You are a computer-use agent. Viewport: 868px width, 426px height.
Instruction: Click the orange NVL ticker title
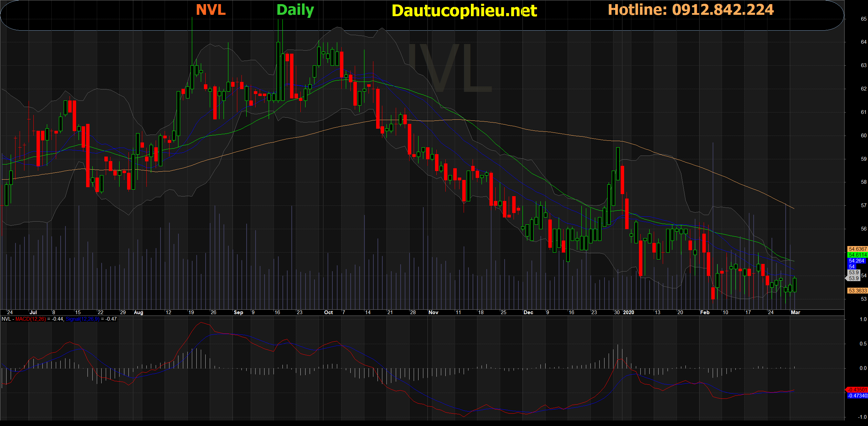(x=210, y=10)
